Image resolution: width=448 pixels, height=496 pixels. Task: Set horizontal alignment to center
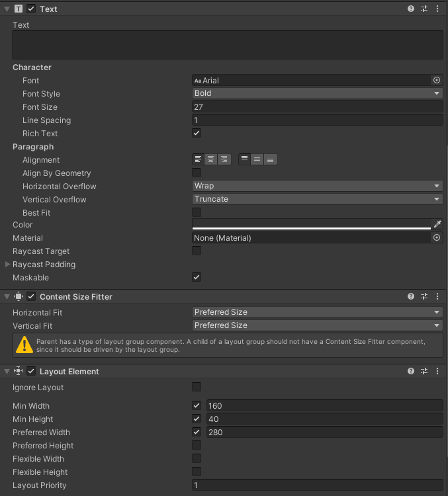coord(211,159)
